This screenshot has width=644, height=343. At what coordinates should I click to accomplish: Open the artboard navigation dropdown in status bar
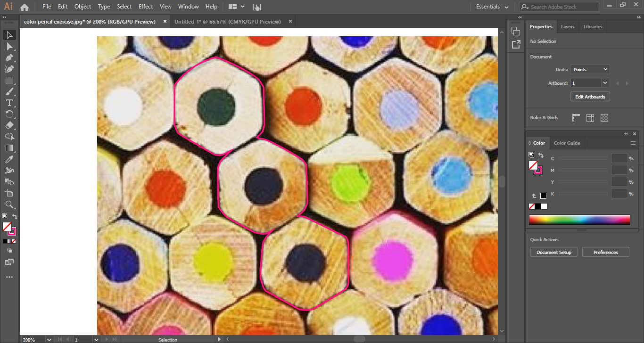click(x=96, y=339)
